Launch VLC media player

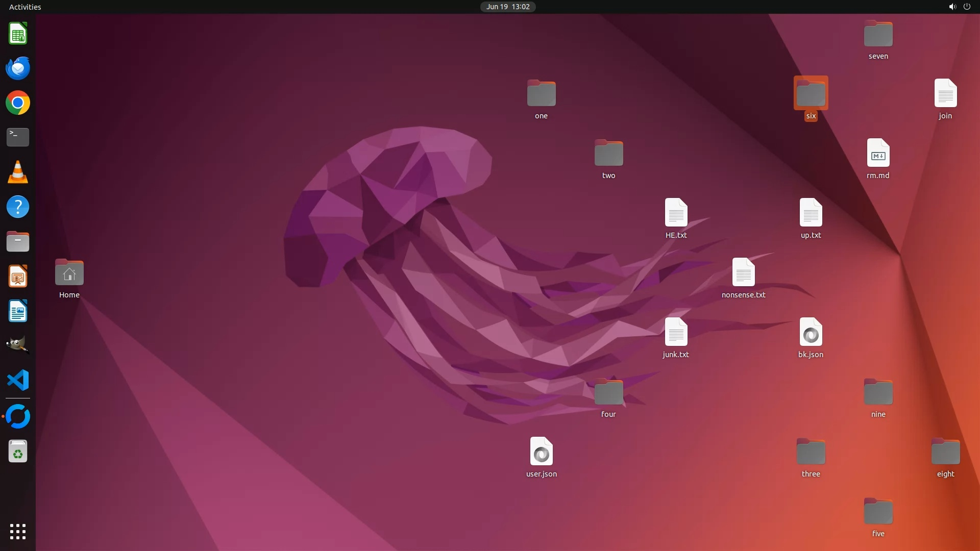[x=18, y=172]
